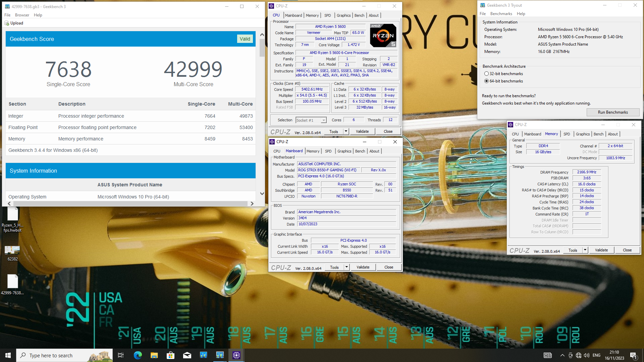Switch to Bench tab in top CPU-Z window
Screen dimensions: 644x362
coord(359,15)
